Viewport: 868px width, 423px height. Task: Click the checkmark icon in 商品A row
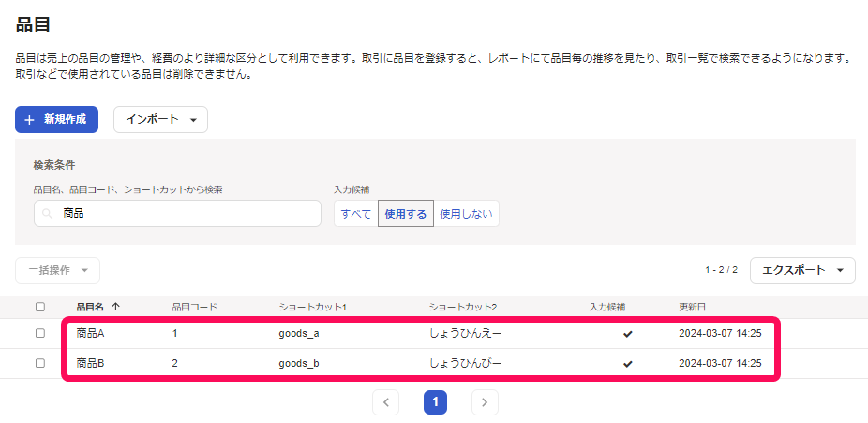click(x=627, y=334)
